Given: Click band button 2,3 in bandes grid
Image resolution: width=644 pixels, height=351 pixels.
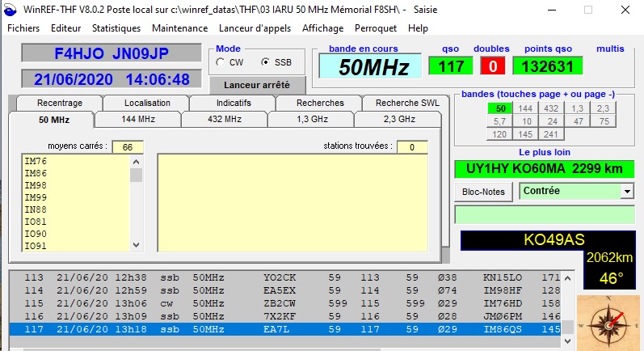Looking at the screenshot, I should [x=603, y=108].
